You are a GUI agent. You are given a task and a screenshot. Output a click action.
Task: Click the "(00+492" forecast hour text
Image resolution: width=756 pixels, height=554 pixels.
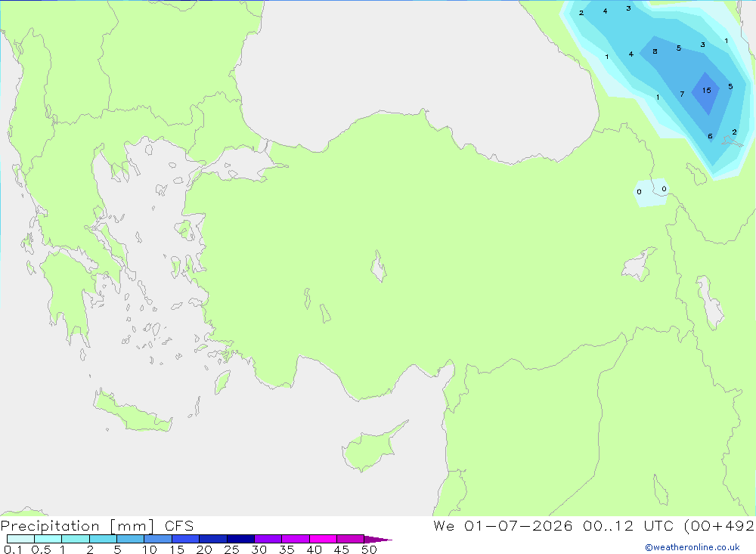[720, 525]
